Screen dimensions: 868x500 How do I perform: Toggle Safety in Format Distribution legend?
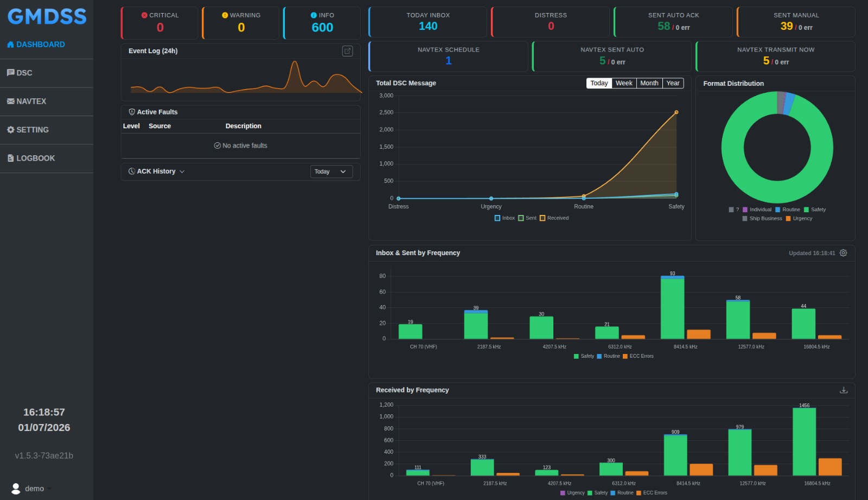pos(815,210)
